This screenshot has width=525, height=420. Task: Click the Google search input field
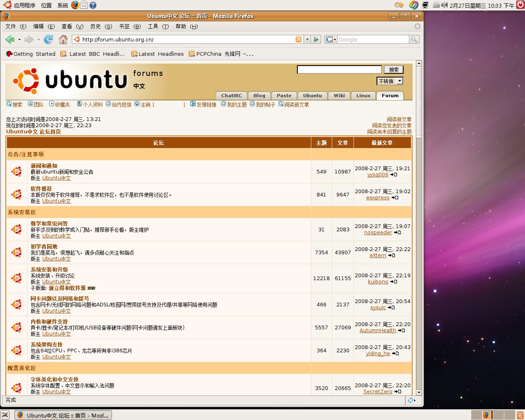pyautogui.click(x=373, y=39)
